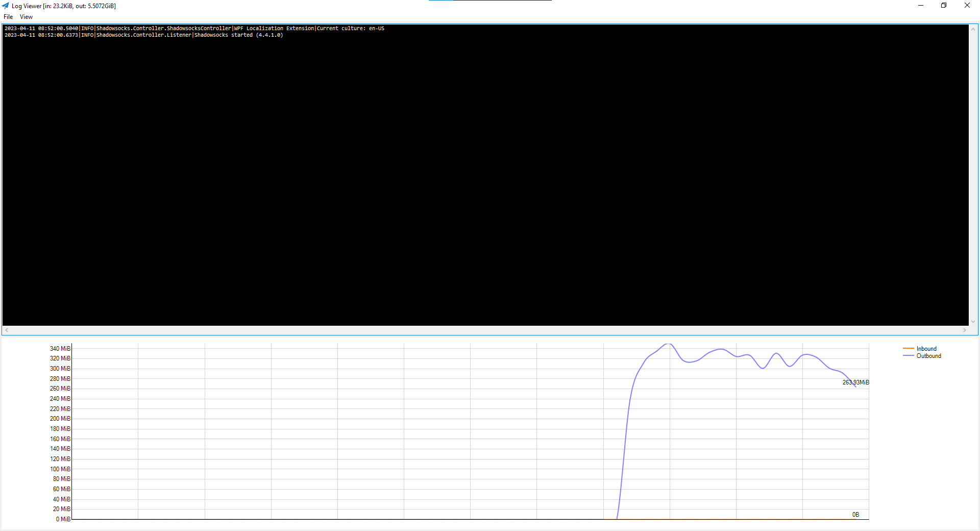980x531 pixels.
Task: Click the right arrow of horizontal scrollbar
Action: 965,330
